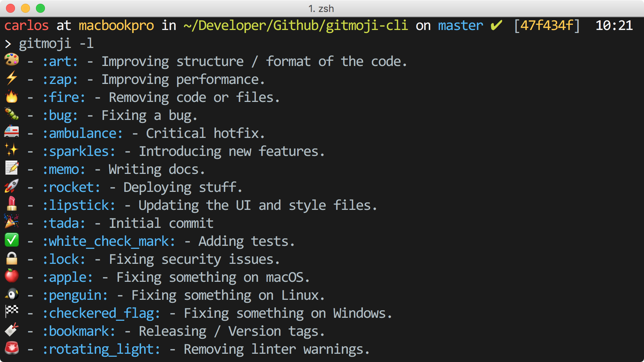644x362 pixels.
Task: Click 'Removing linter warnings.' description
Action: pos(277,349)
